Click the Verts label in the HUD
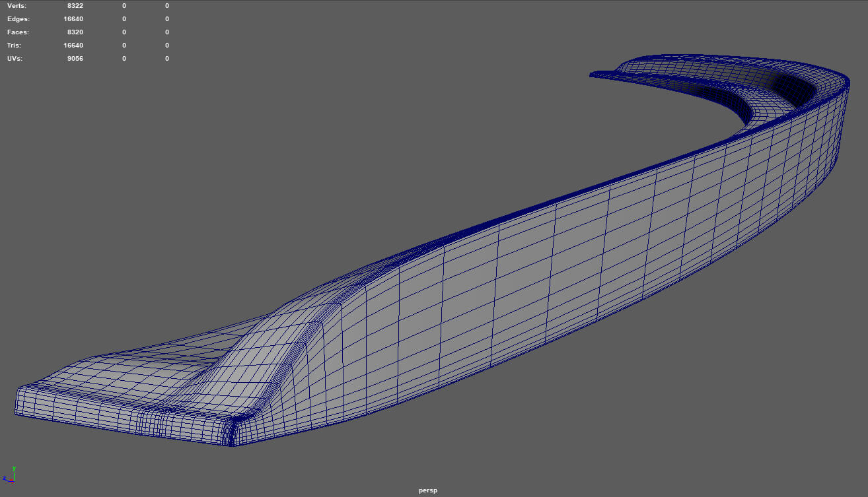 (17, 5)
